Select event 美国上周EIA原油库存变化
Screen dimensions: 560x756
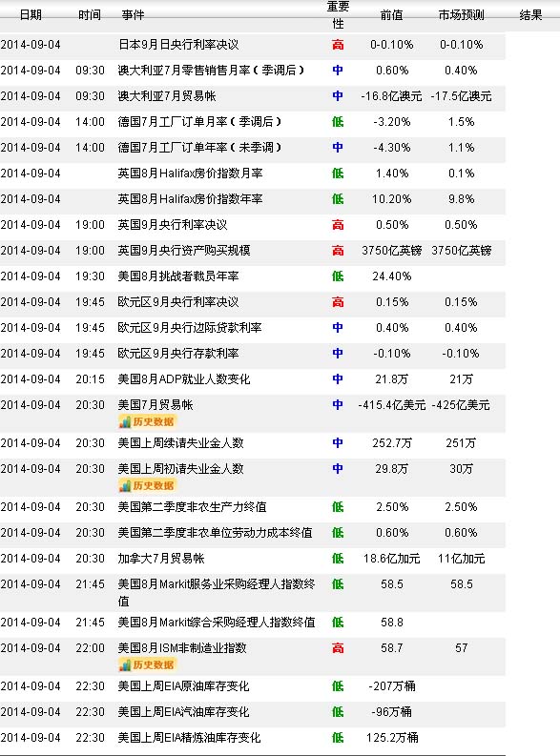(183, 686)
